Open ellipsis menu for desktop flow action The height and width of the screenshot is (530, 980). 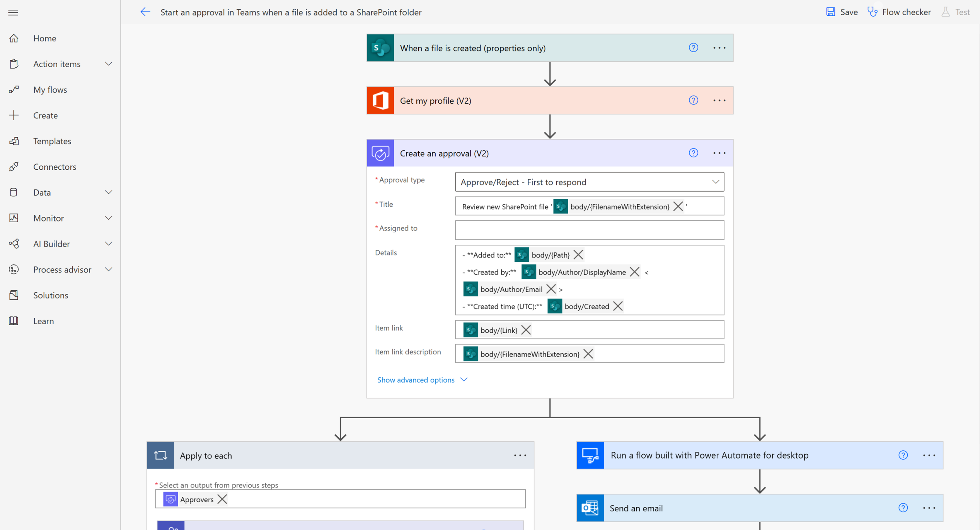[x=929, y=455]
